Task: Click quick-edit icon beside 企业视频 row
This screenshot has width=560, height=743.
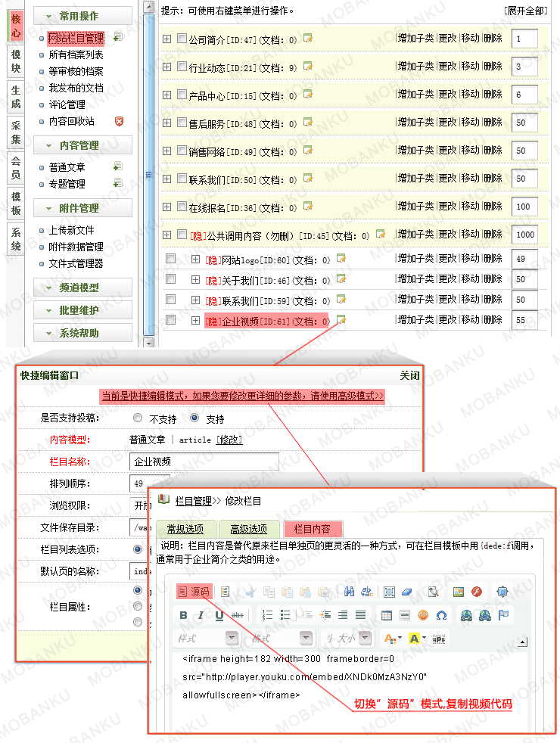Action: [x=341, y=320]
